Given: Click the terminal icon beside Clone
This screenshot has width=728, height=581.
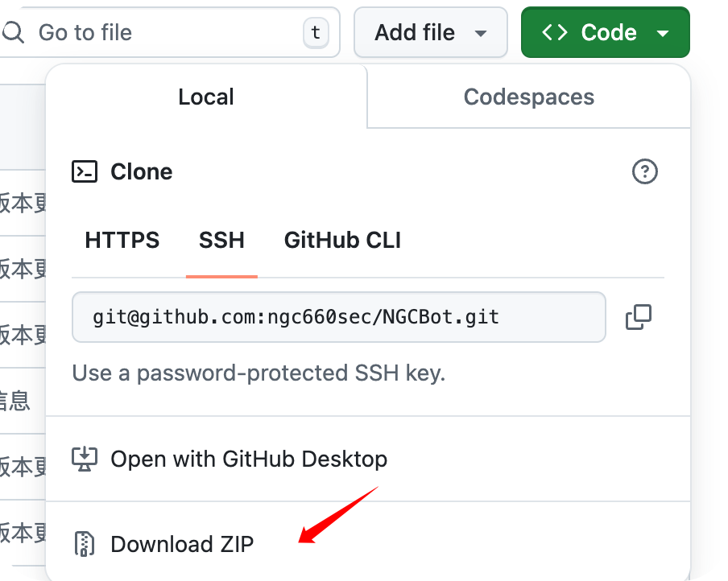Looking at the screenshot, I should (x=85, y=171).
